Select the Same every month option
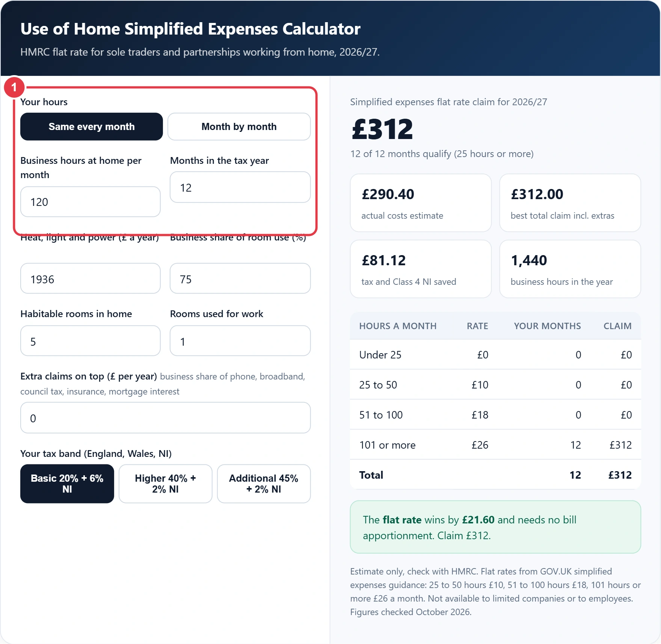Viewport: 661px width, 644px height. pos(91,127)
